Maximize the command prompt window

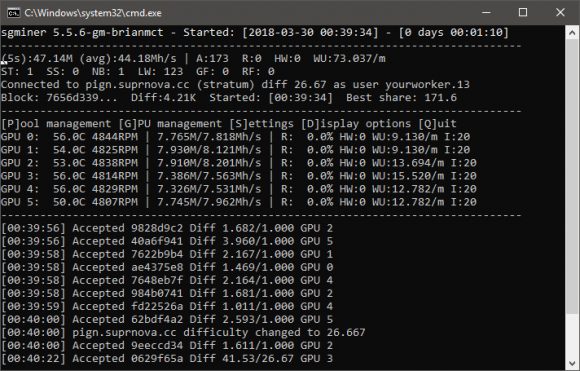[523, 13]
